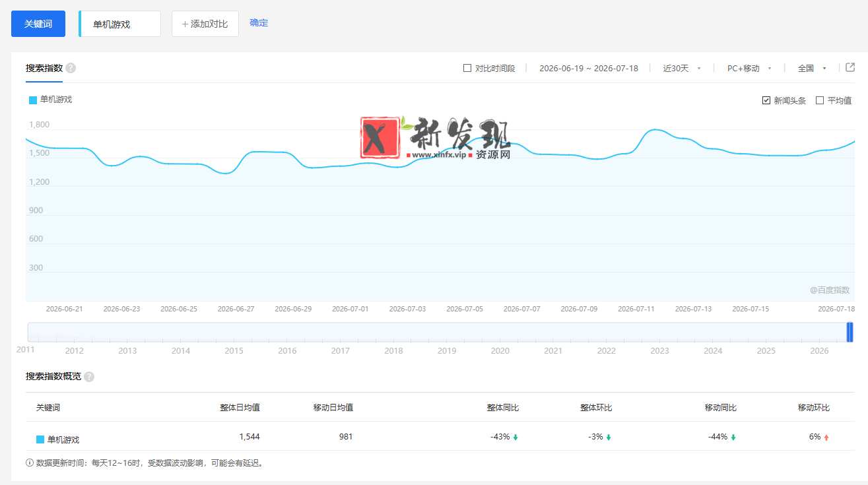This screenshot has height=485, width=868.
Task: Select the 搜索指数 tab
Action: point(44,68)
